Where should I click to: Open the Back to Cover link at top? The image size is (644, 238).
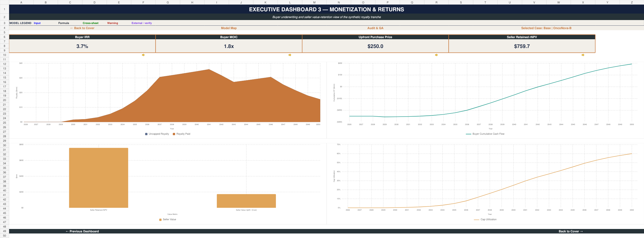[82, 28]
